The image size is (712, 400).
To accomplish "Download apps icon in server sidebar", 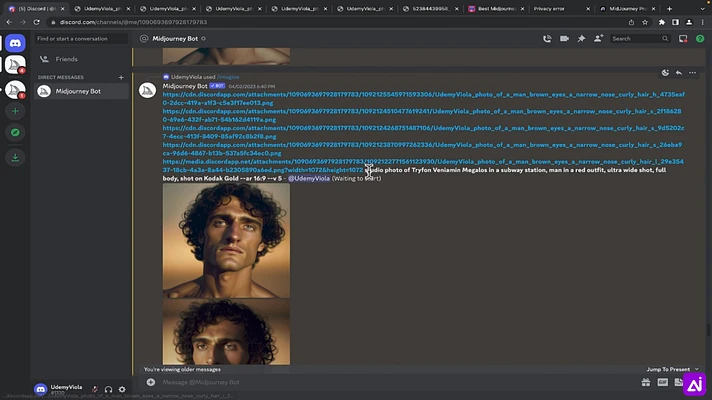I will (15, 158).
